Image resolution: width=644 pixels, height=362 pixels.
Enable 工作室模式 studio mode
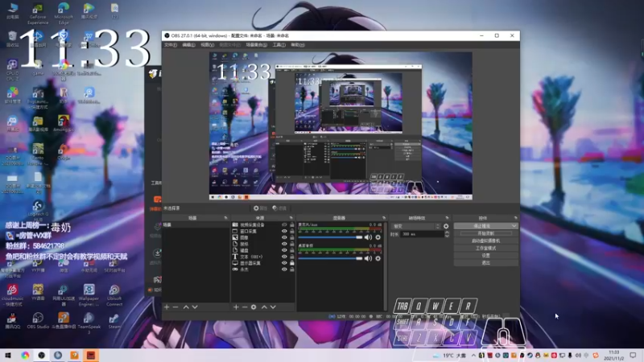tap(486, 249)
